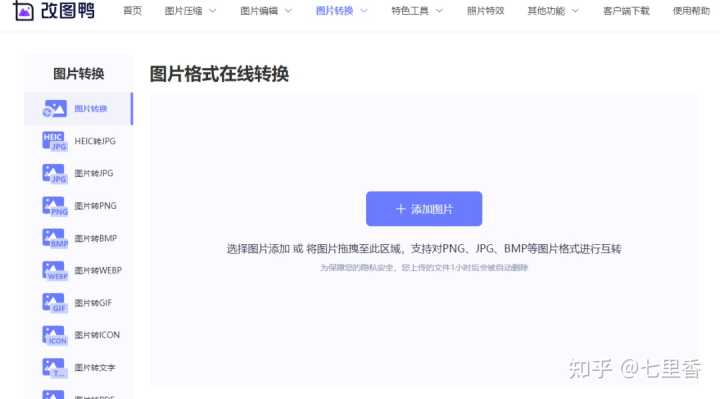Screen dimensions: 720x399
Task: Open the 照片特效 menu item
Action: pos(486,11)
